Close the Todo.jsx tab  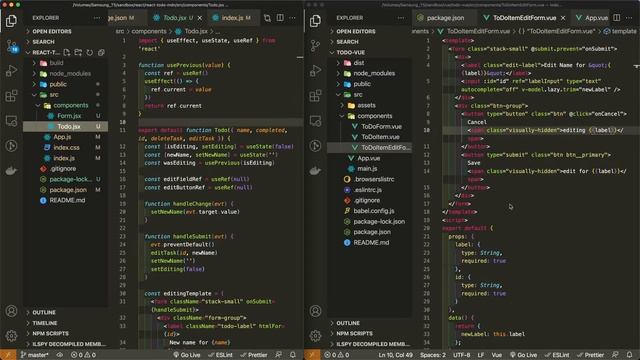(x=200, y=18)
